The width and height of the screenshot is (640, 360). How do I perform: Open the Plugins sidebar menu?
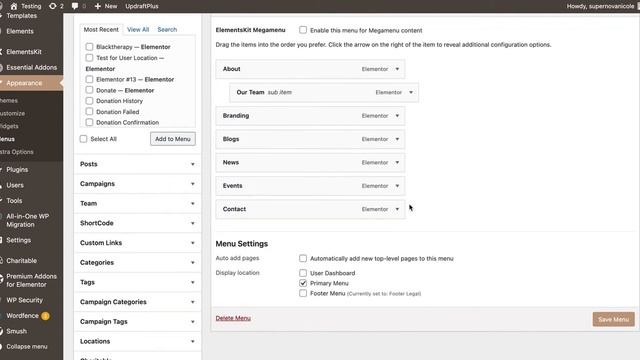[x=17, y=169]
